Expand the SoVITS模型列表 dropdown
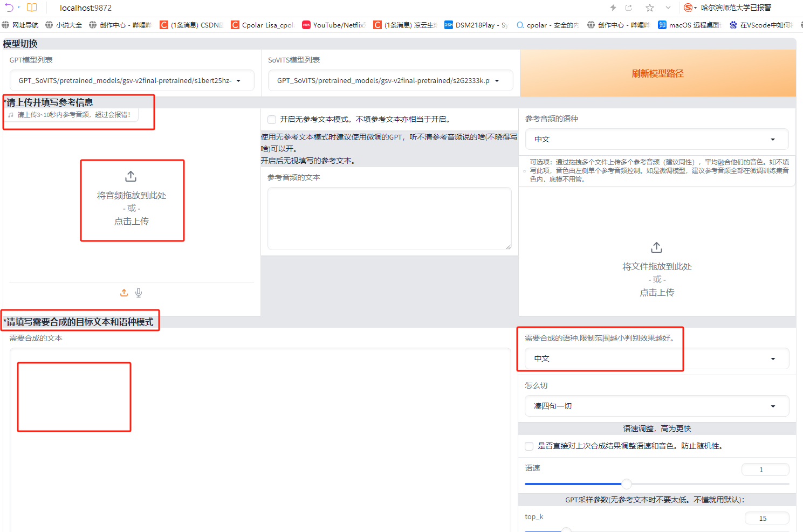 (390, 81)
